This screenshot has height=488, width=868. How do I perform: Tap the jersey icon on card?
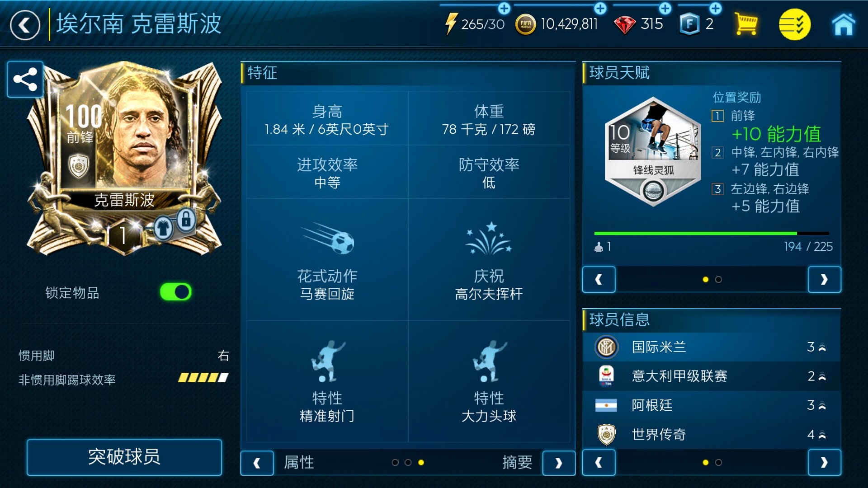[163, 228]
